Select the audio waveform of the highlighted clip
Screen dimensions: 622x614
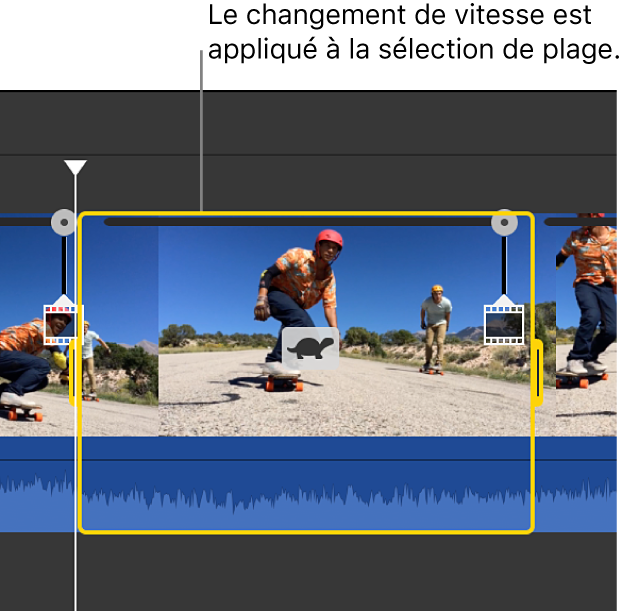pyautogui.click(x=300, y=498)
